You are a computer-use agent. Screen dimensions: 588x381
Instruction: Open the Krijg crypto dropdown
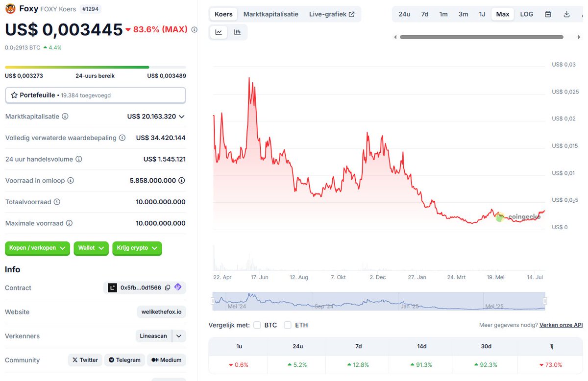(137, 248)
